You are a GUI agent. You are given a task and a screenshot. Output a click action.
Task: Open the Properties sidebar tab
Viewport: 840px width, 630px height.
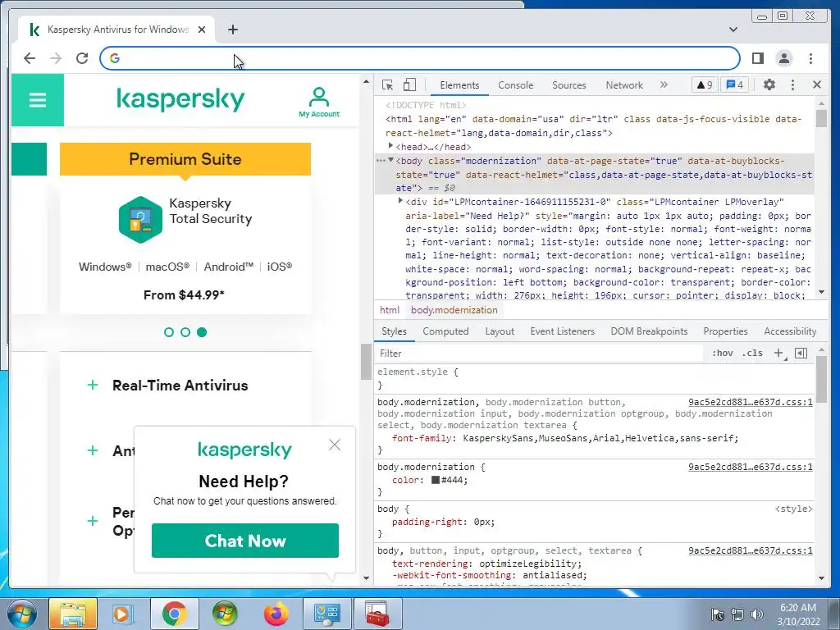(x=725, y=331)
